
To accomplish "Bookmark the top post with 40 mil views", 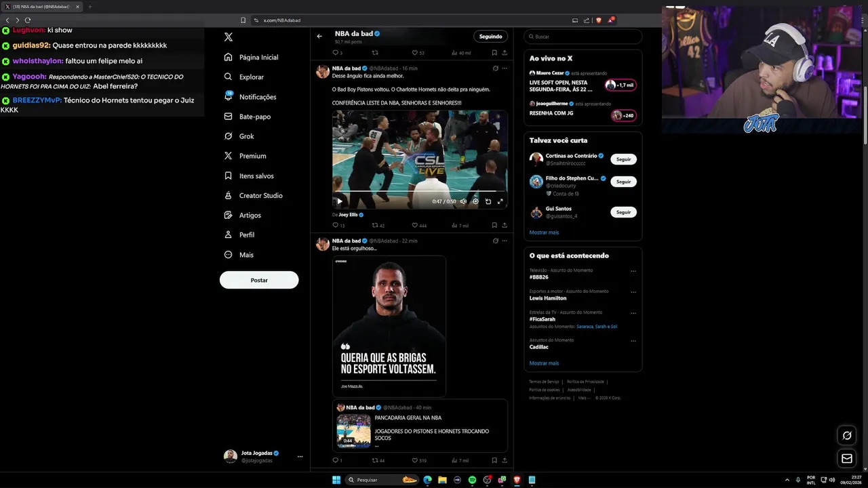I will (494, 53).
